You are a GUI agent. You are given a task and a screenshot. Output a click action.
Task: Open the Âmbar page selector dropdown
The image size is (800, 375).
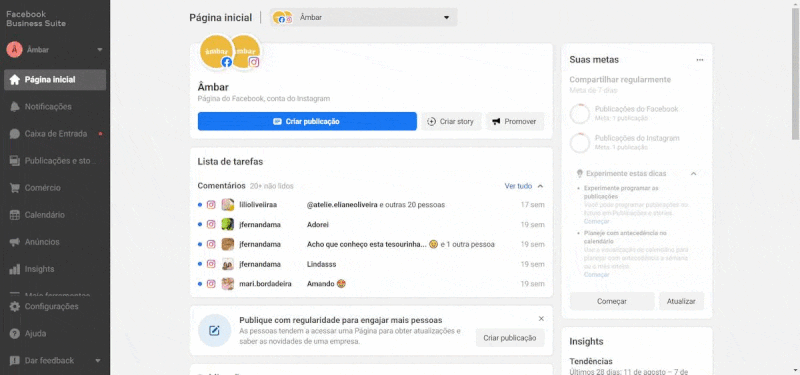tap(364, 17)
